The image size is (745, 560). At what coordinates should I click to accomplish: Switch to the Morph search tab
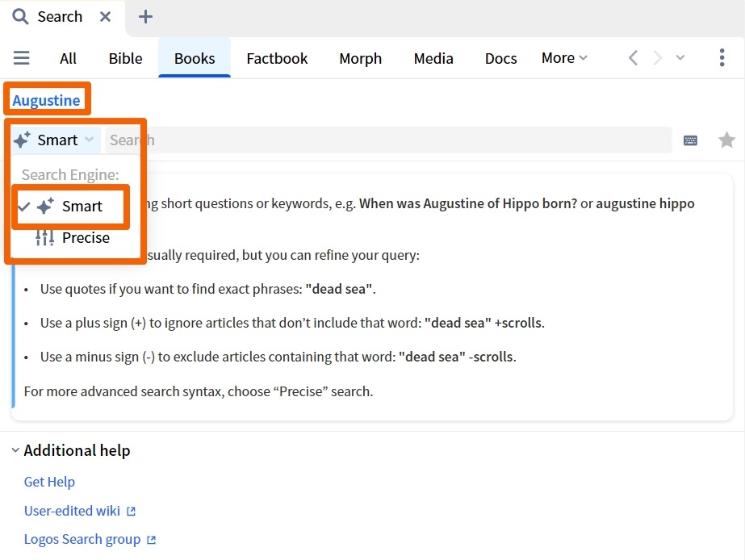(361, 58)
